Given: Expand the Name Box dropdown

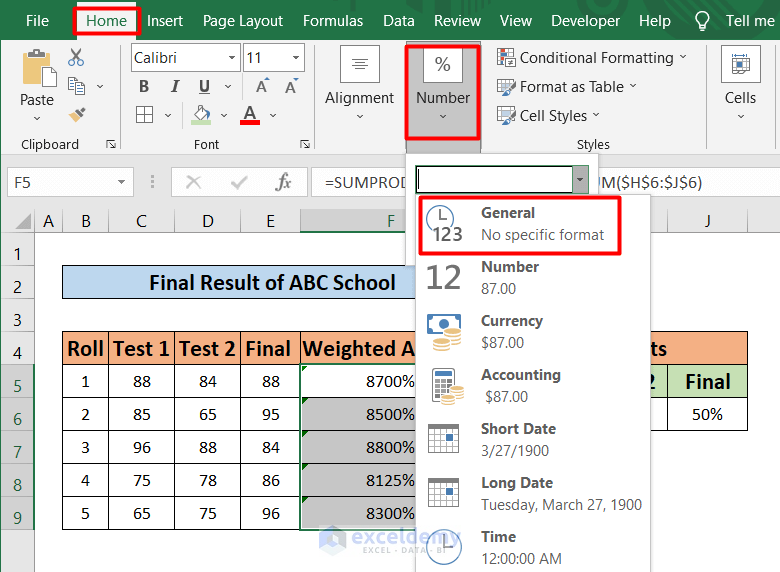Looking at the screenshot, I should pos(121,182).
